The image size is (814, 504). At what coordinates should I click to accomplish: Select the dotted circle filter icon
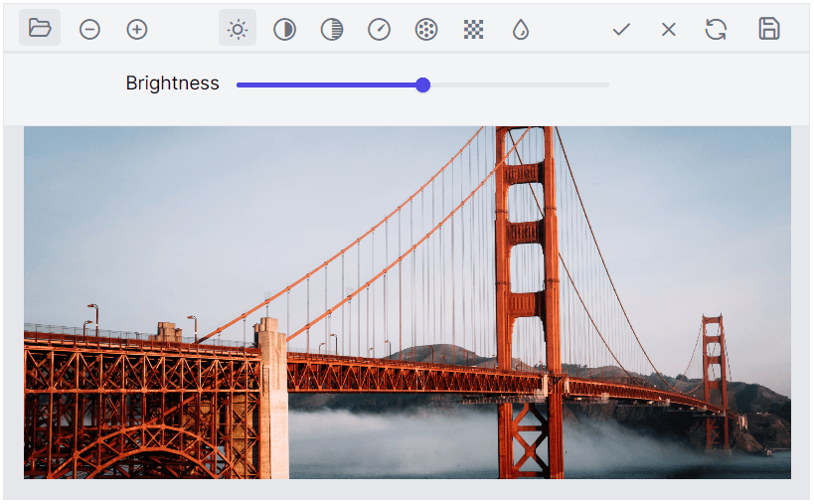[426, 30]
